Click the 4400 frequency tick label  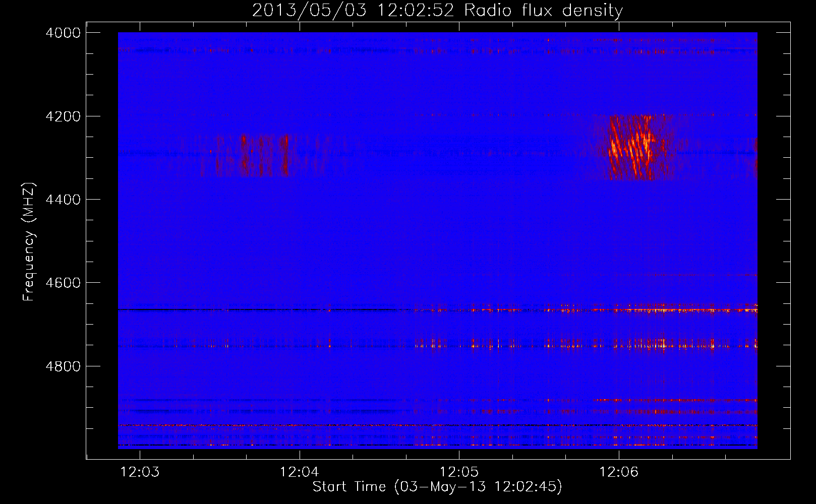(63, 200)
